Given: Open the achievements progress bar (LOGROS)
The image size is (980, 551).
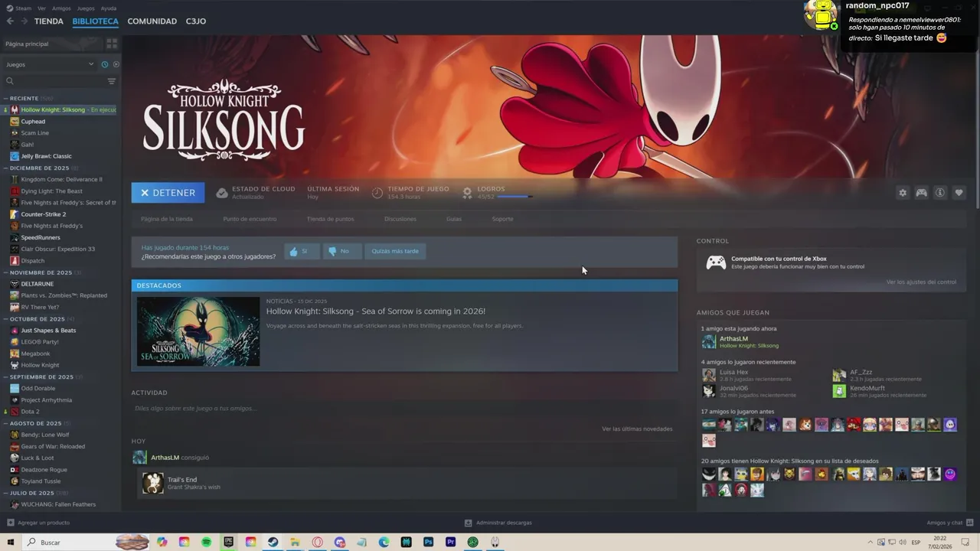Looking at the screenshot, I should coord(513,197).
